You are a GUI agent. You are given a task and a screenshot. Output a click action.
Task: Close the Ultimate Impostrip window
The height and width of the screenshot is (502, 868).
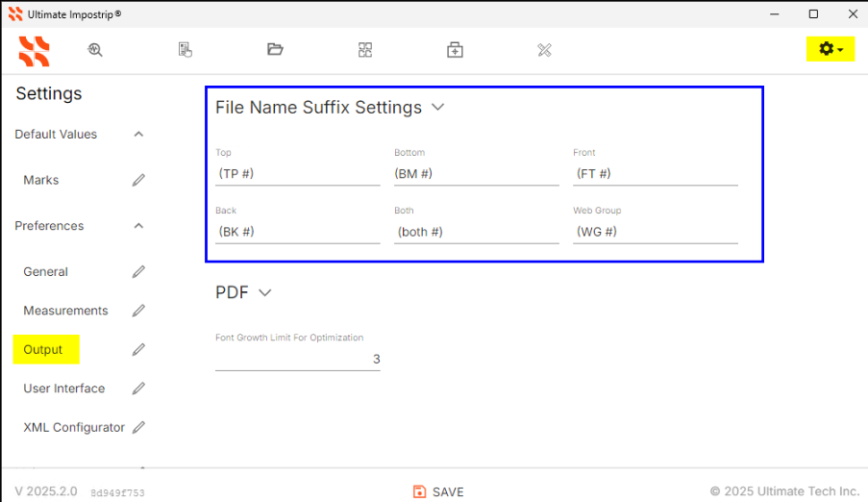click(x=853, y=13)
